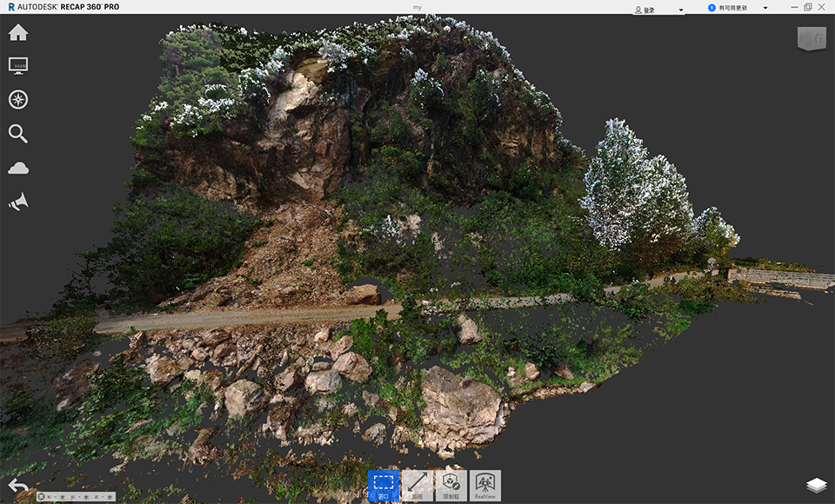The width and height of the screenshot is (835, 504).
Task: Open the cloud services icon
Action: coord(18,168)
